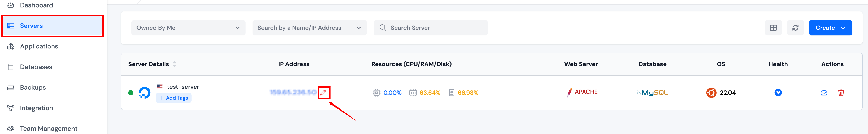Open Backups from the sidebar
868x134 pixels.
coord(33,88)
